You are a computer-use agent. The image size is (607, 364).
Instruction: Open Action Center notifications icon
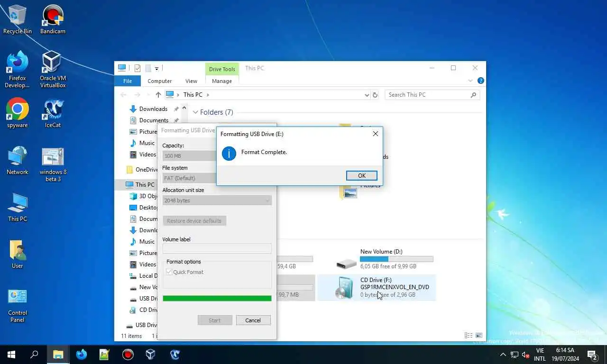coord(592,355)
